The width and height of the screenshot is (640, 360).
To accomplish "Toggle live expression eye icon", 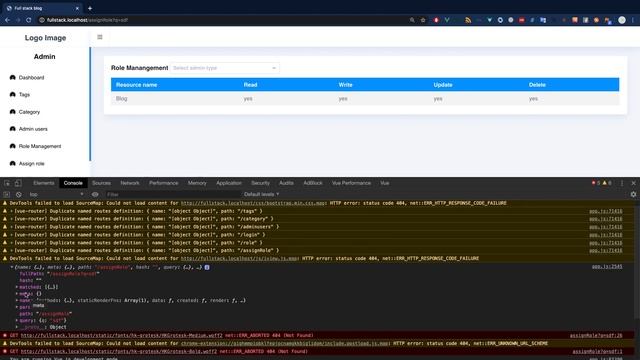I will click(x=95, y=195).
